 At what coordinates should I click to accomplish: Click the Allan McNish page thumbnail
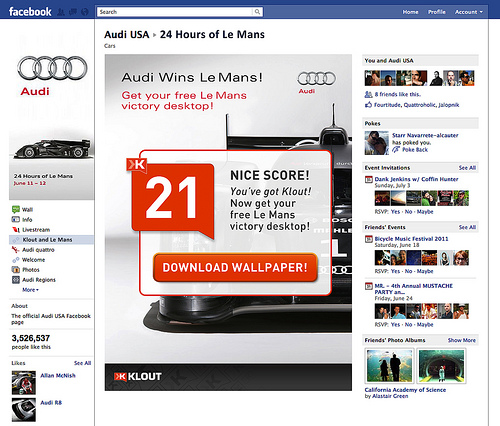(x=24, y=383)
